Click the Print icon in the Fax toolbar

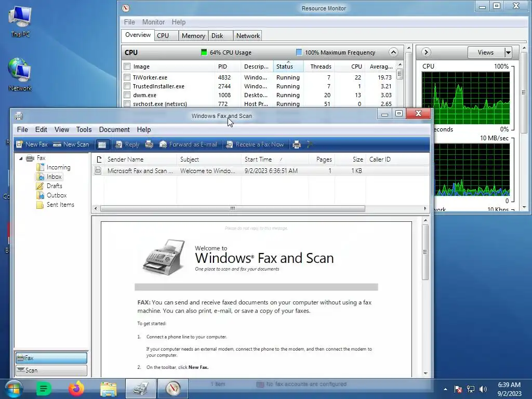tap(297, 144)
